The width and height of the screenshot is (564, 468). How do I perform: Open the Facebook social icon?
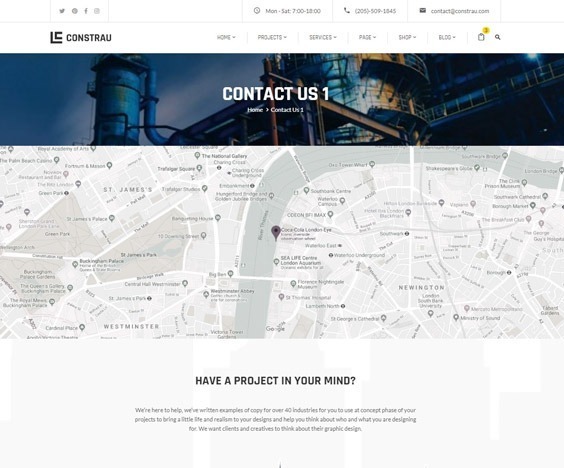point(86,11)
